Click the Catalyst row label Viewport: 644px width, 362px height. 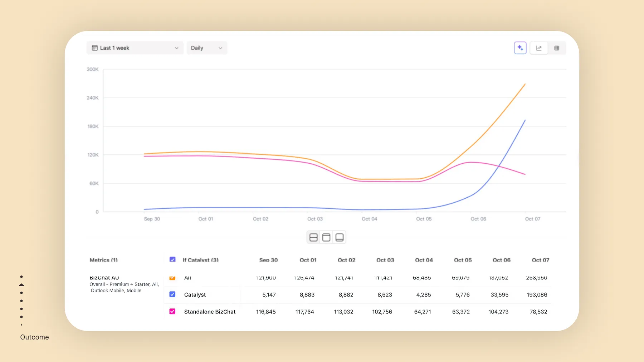tap(195, 295)
